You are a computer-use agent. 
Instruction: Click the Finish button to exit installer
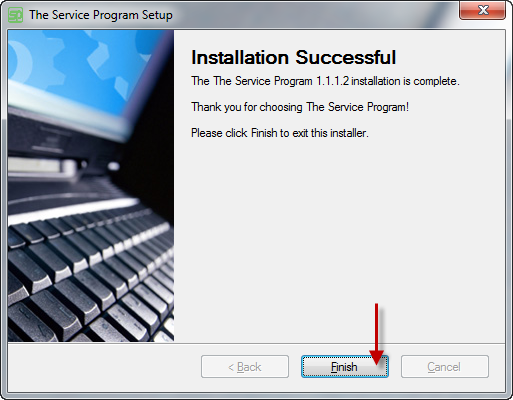[x=345, y=366]
